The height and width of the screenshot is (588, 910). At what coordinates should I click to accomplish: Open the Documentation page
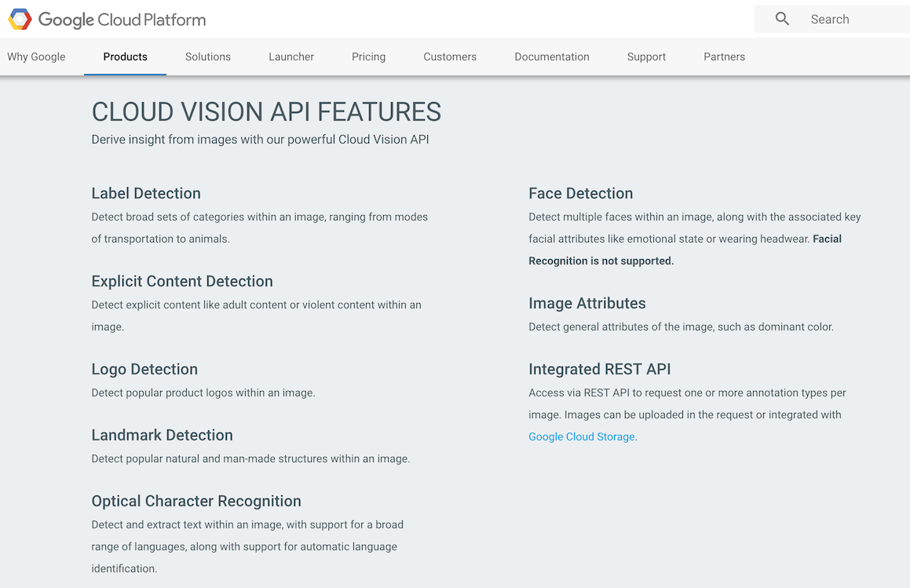551,57
